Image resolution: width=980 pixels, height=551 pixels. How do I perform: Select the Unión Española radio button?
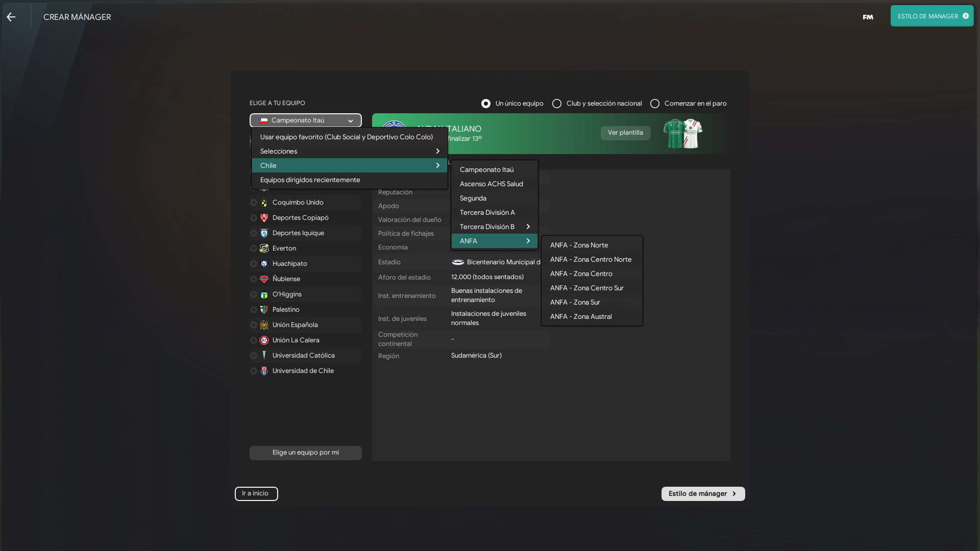click(254, 325)
